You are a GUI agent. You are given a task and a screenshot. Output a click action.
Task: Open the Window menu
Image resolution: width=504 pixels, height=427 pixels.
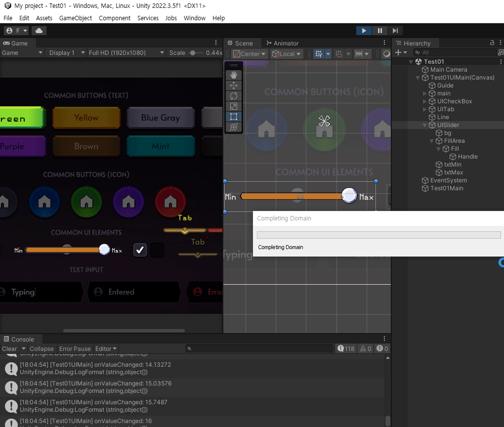(x=195, y=18)
